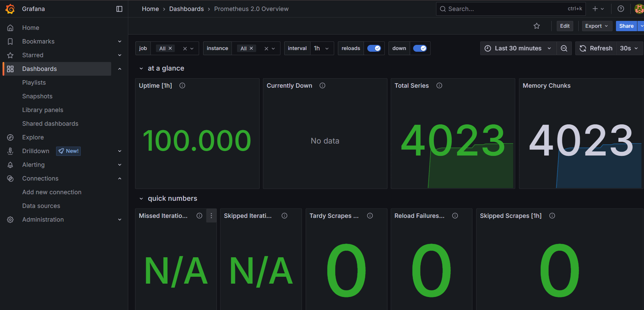The height and width of the screenshot is (310, 644).
Task: Open the user profile avatar
Action: pyautogui.click(x=639, y=9)
